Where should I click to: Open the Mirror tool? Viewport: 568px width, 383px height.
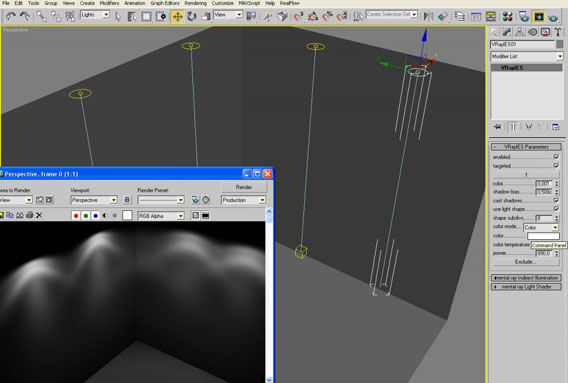429,16
